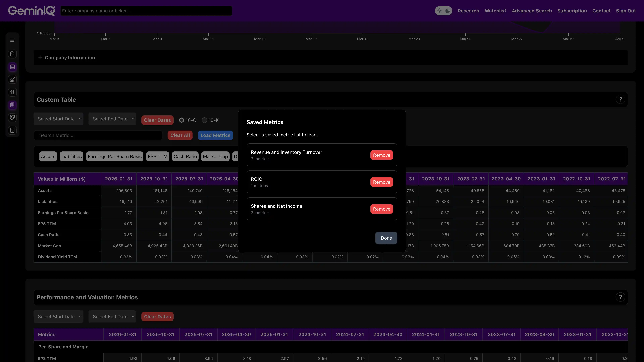The width and height of the screenshot is (644, 362).
Task: Remove the Cash Ratio metric chip
Action: tap(185, 156)
